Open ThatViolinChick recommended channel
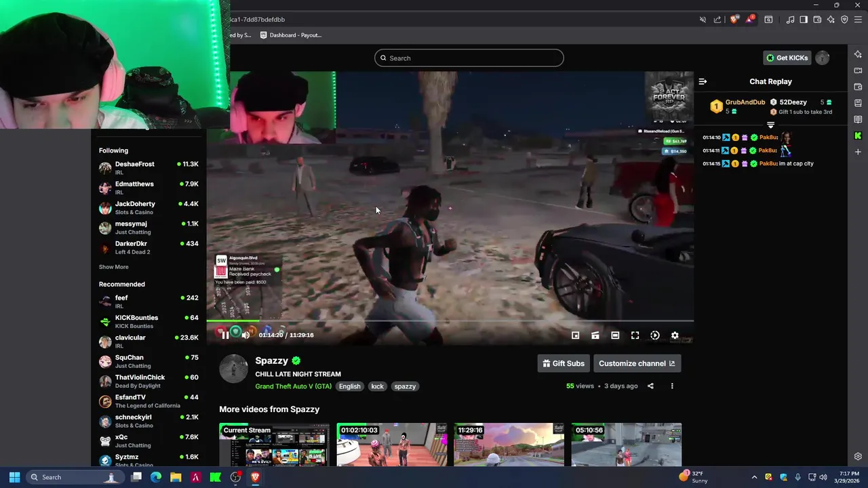Screen dimensions: 868x488 149,381
